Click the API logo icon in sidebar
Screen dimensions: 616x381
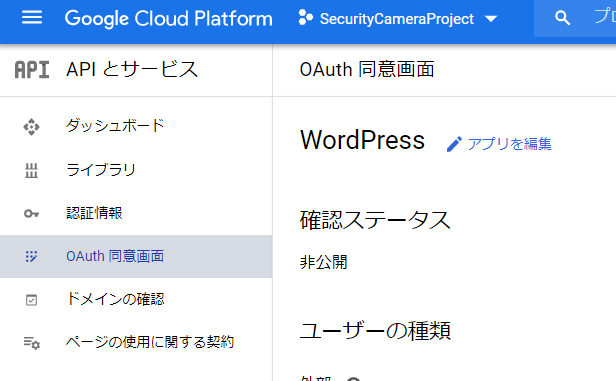click(x=32, y=70)
